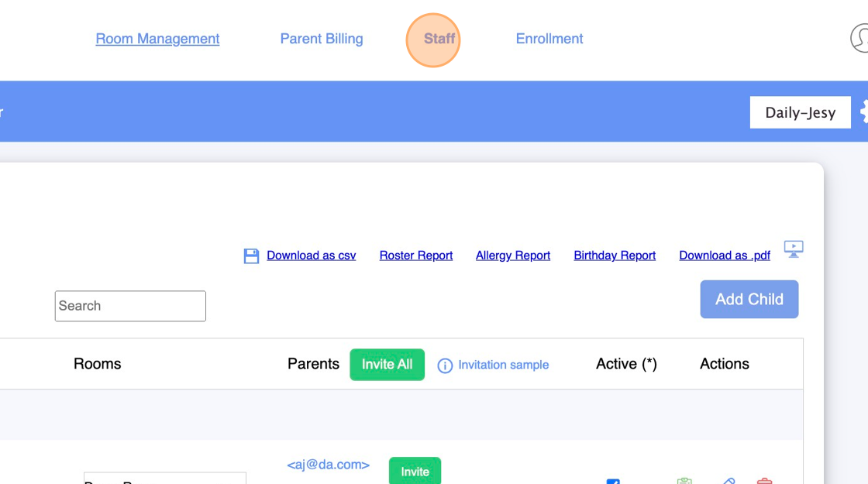Open the video tutorial monitor icon

click(x=794, y=249)
